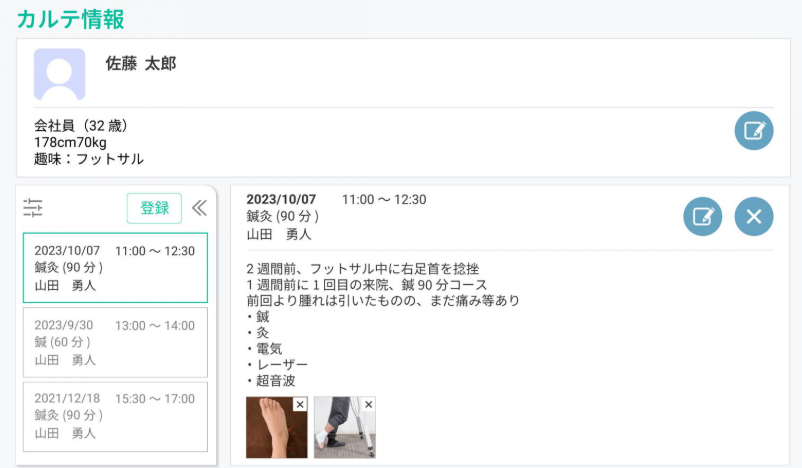Click the 趣味：フットサル profile line

click(x=89, y=159)
